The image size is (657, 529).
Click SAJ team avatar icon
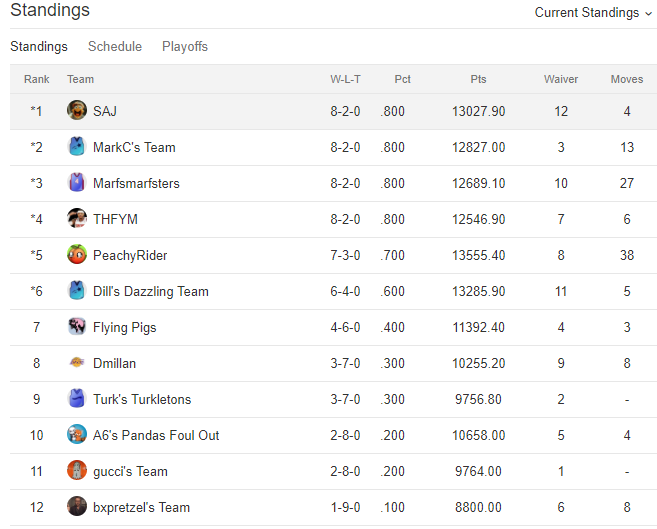[x=77, y=110]
